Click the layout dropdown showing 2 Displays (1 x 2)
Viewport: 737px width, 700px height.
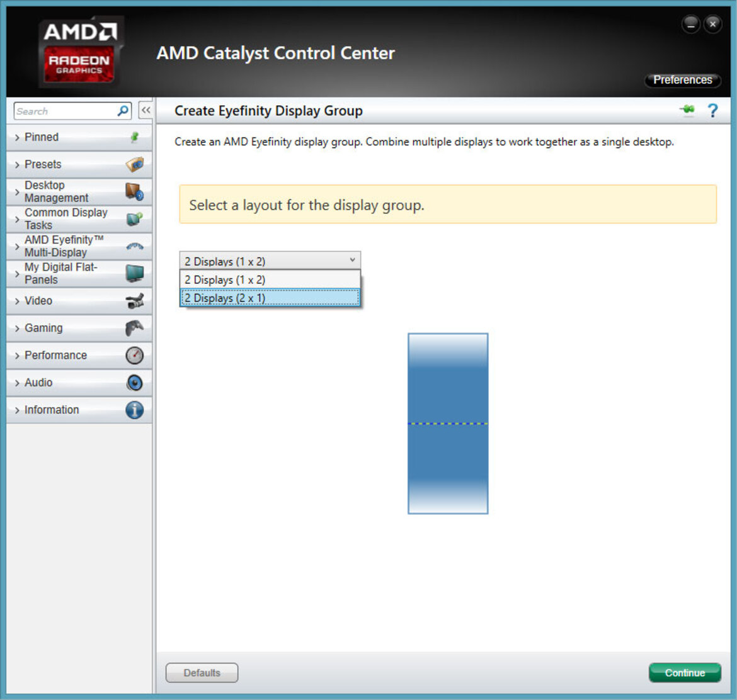click(x=270, y=260)
